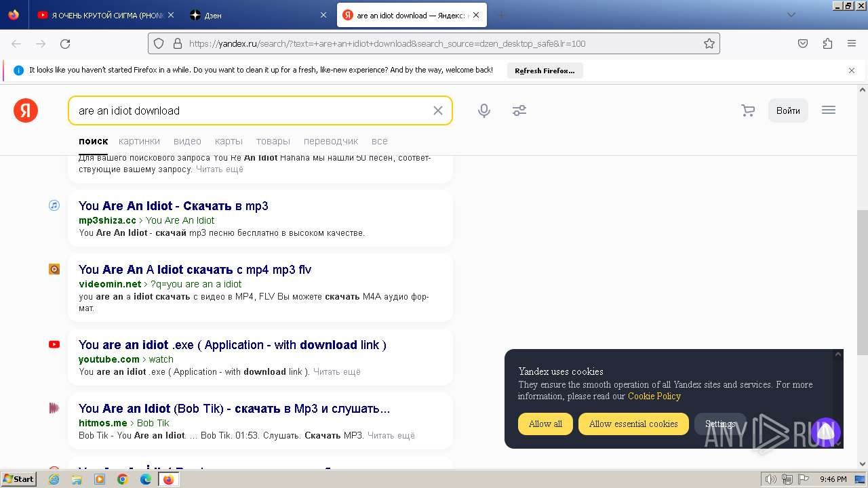
Task: Switch to товары search tab
Action: coord(273,141)
